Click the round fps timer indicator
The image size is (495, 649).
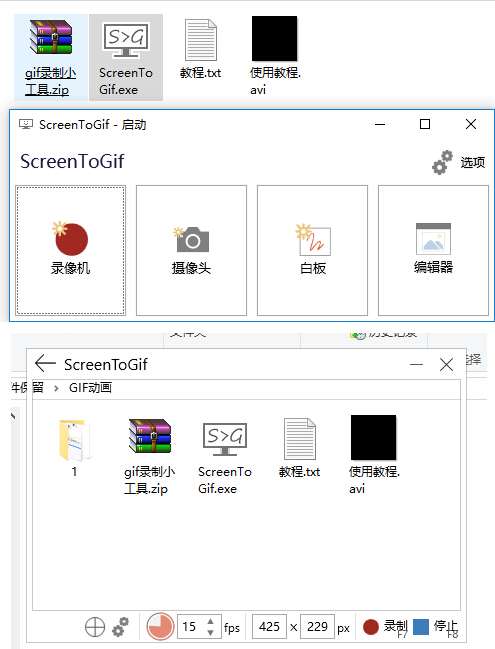pyautogui.click(x=160, y=627)
